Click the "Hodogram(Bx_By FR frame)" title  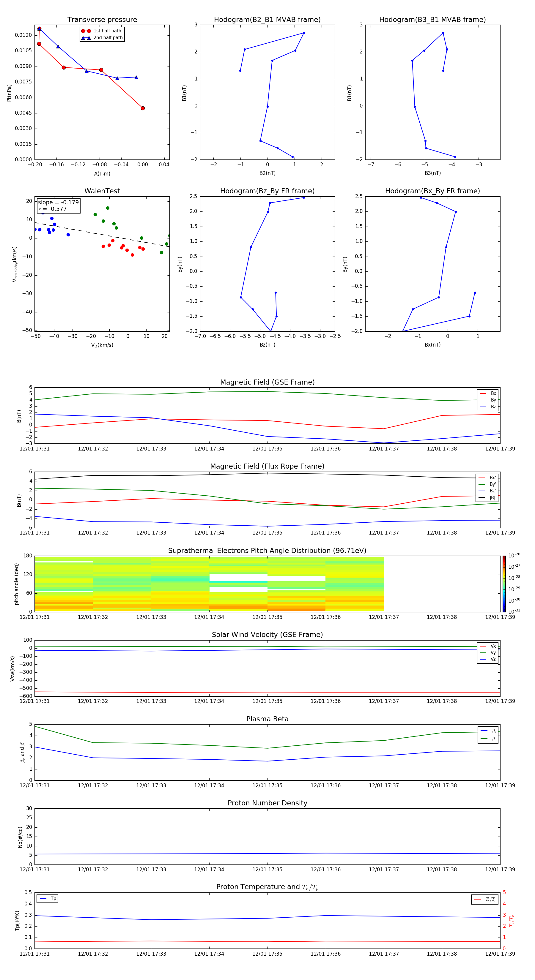(x=432, y=191)
